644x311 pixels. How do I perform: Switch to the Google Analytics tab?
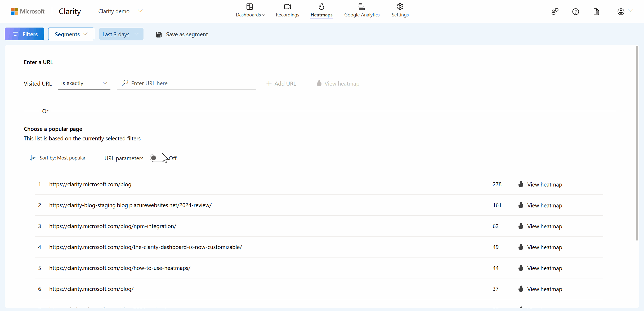(362, 11)
